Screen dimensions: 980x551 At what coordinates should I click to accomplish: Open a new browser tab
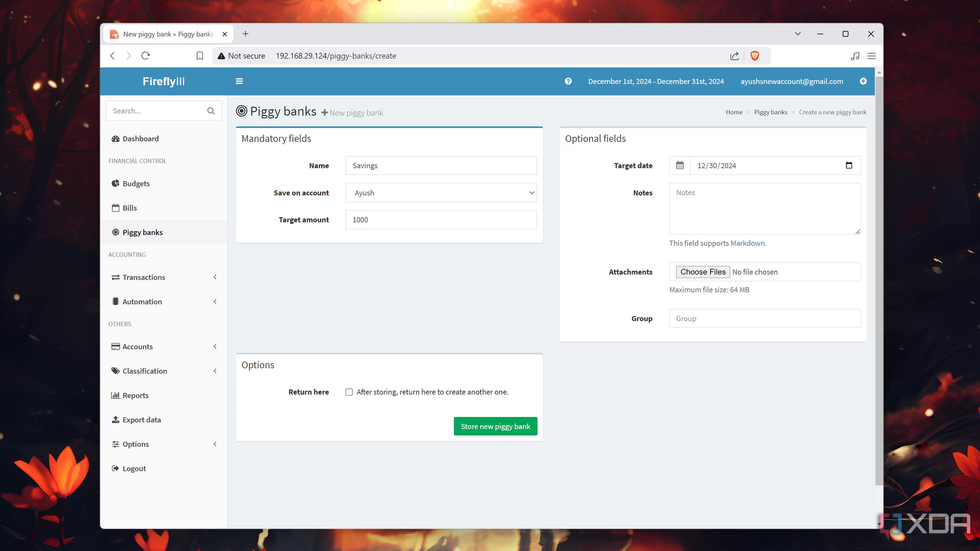click(245, 34)
